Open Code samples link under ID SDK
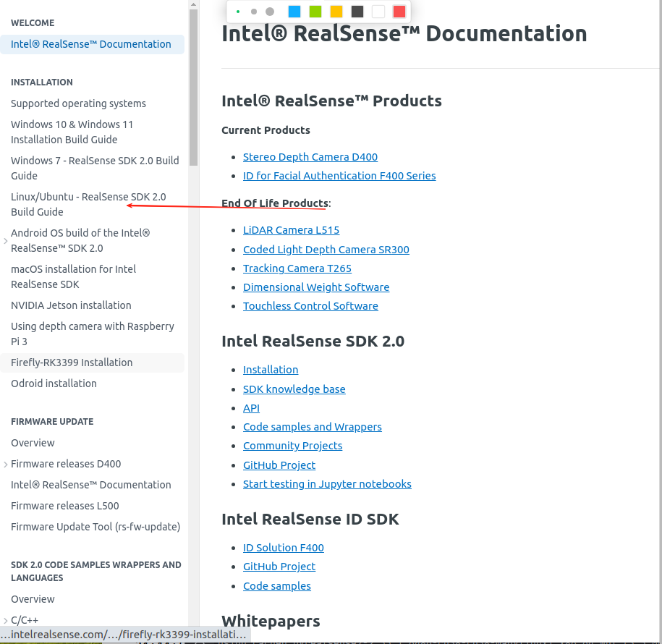The image size is (662, 644). [x=277, y=586]
